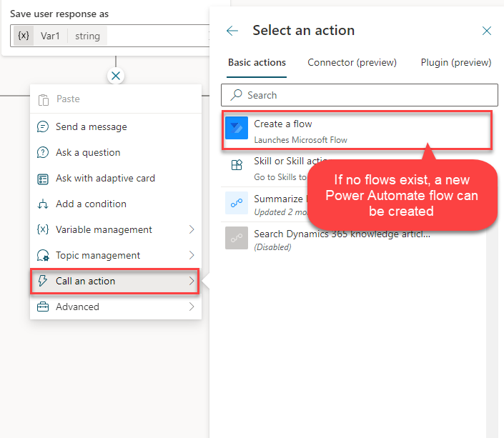The image size is (504, 438).
Task: Click the Search Dynamics 365 knowledge article icon
Action: click(237, 239)
